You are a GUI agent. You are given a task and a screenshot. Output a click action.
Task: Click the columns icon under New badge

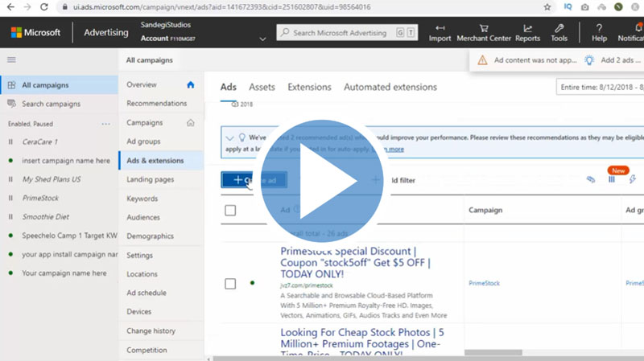click(x=612, y=179)
